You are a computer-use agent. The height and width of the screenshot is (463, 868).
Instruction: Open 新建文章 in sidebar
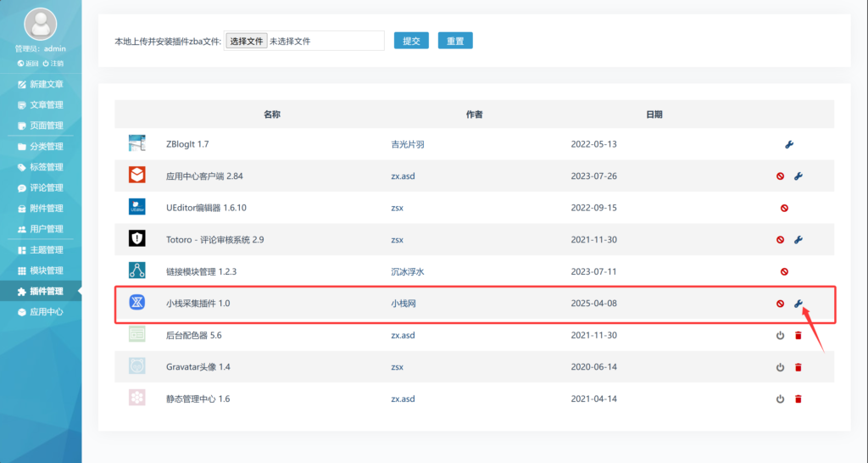pyautogui.click(x=41, y=84)
